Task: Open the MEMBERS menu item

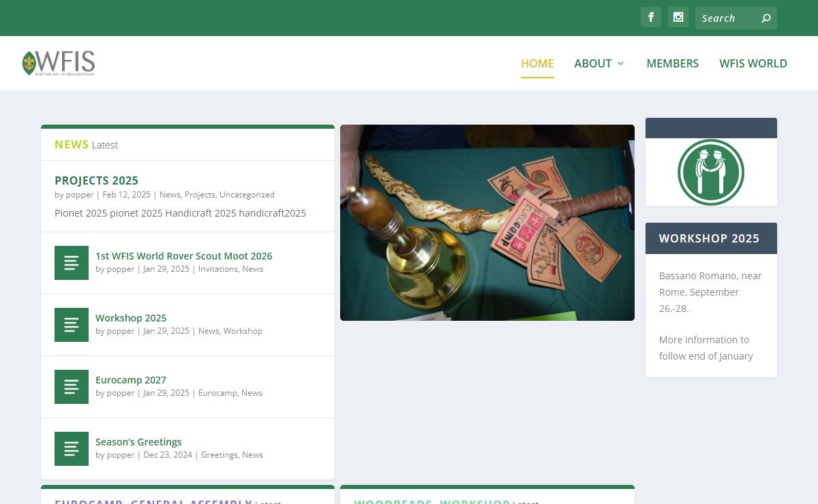Action: click(x=672, y=63)
